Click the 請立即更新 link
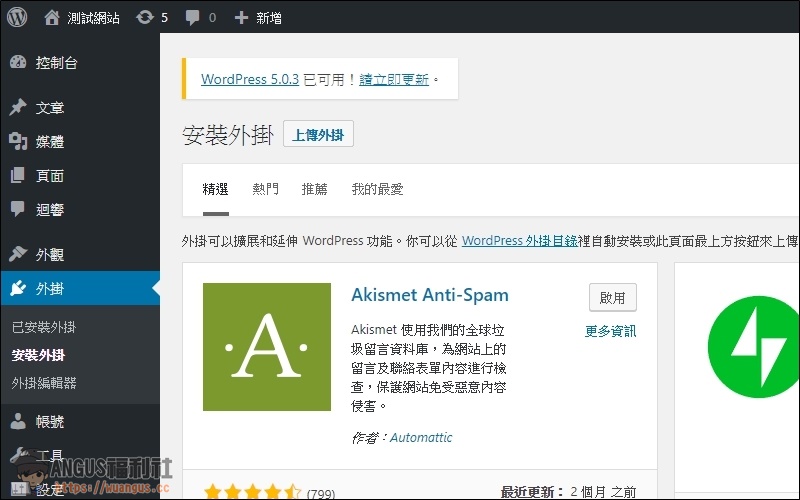 point(394,79)
